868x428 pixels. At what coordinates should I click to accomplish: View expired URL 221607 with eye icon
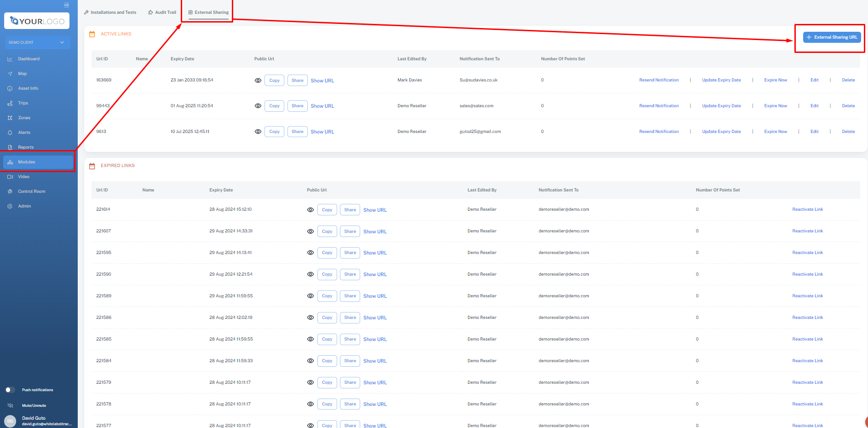[x=310, y=231]
